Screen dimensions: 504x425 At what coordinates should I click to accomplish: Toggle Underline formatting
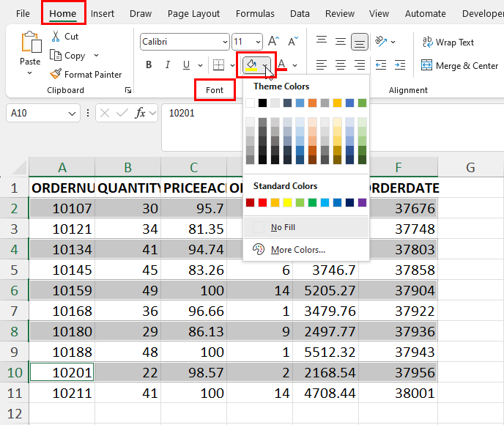[186, 65]
